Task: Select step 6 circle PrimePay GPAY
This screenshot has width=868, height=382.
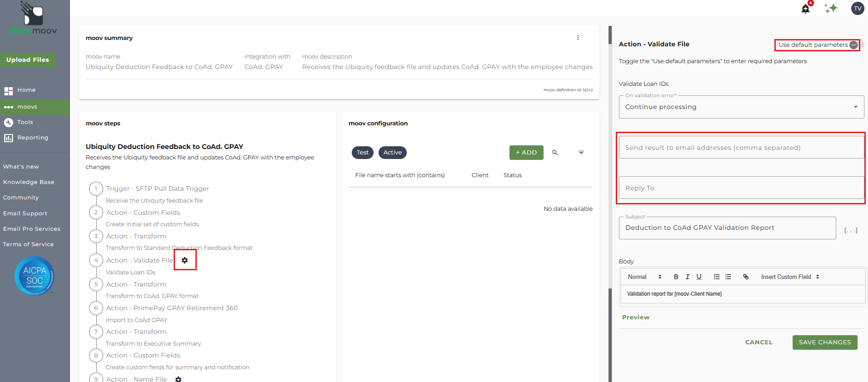Action: (96, 308)
